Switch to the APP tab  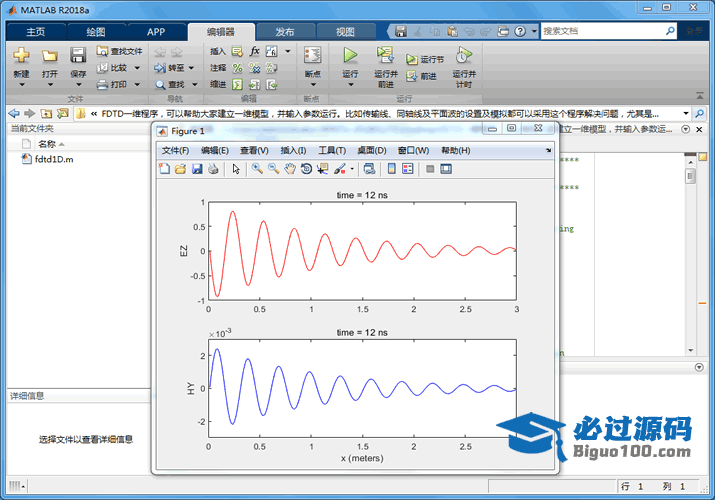click(156, 31)
